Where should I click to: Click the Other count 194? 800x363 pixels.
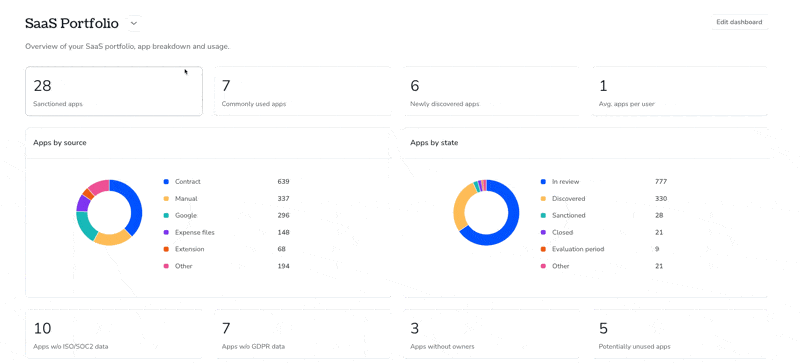pos(284,266)
